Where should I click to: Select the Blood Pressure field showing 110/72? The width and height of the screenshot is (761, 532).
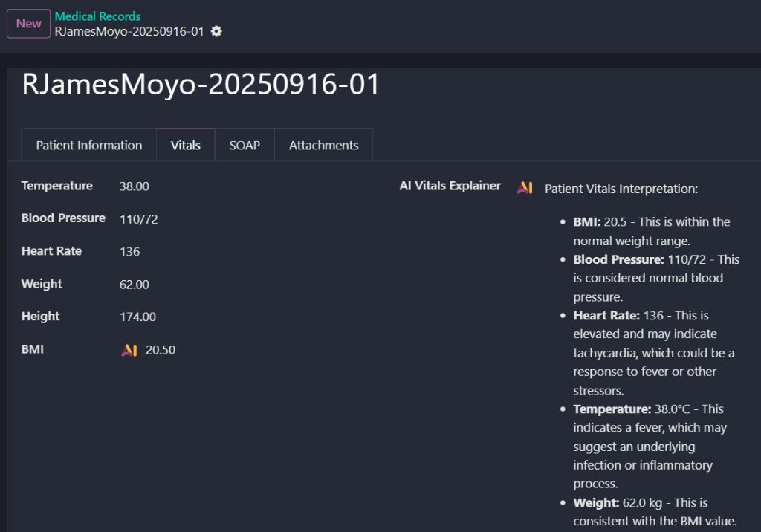coord(138,218)
